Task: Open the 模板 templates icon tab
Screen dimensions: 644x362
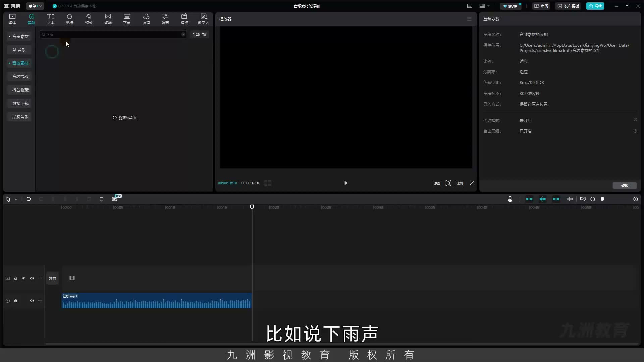Action: [x=184, y=19]
